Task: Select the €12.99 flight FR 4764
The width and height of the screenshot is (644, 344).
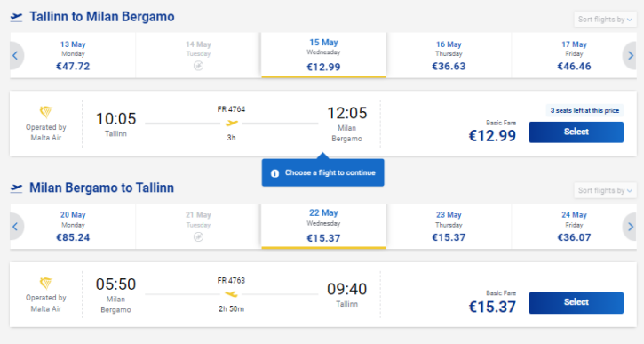Action: (x=576, y=132)
